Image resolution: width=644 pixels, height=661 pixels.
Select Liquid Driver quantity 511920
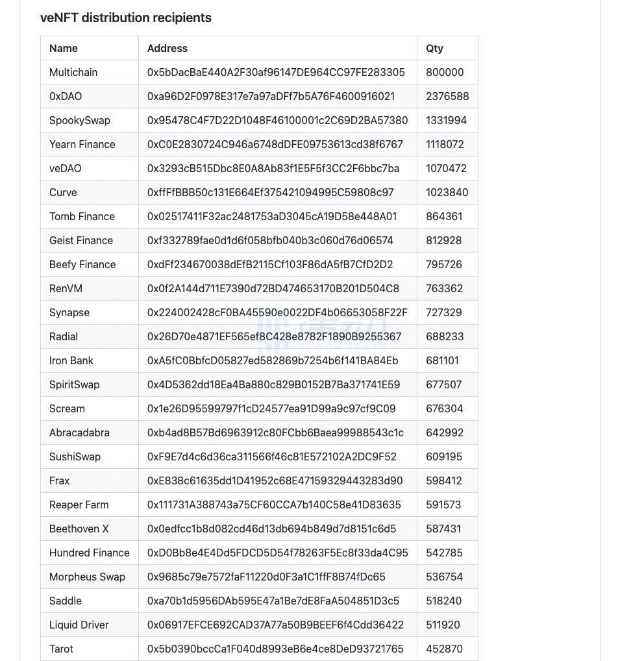[x=443, y=625]
